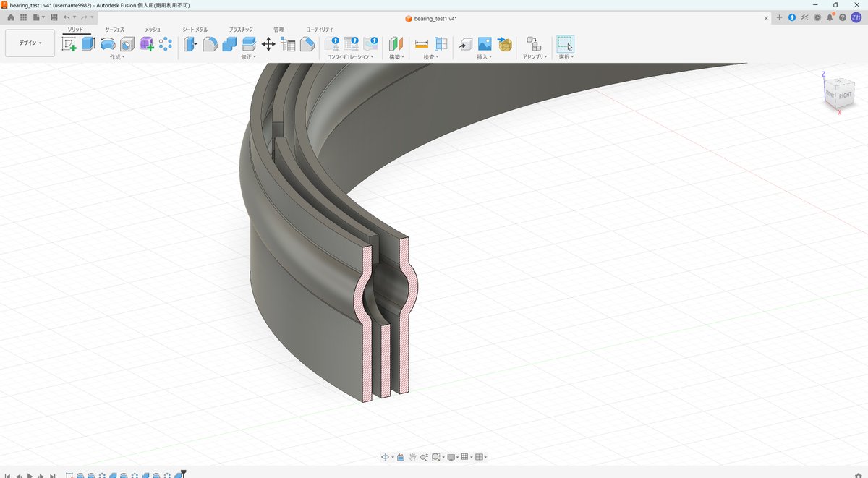Expand the 検査 menu
The image size is (868, 478).
[x=431, y=56]
